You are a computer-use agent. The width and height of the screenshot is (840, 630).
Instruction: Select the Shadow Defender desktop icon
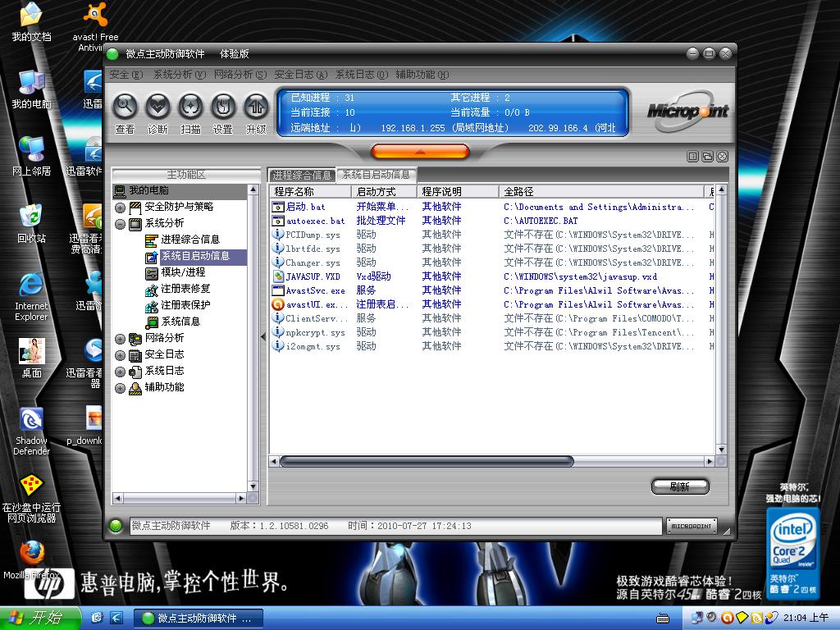tap(31, 431)
